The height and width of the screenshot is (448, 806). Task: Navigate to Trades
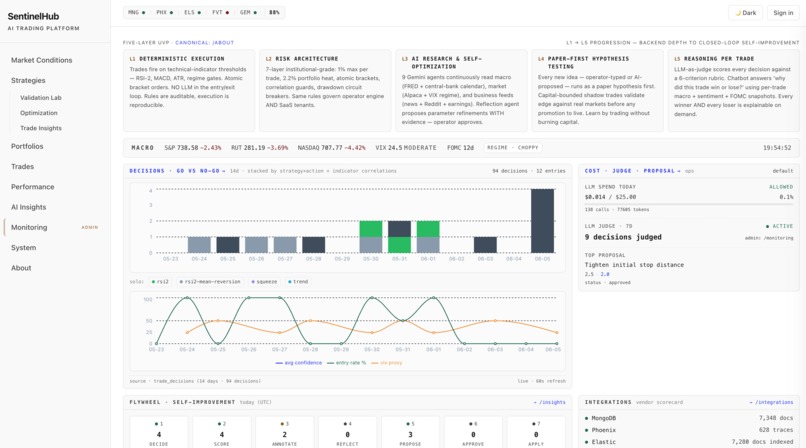point(23,166)
